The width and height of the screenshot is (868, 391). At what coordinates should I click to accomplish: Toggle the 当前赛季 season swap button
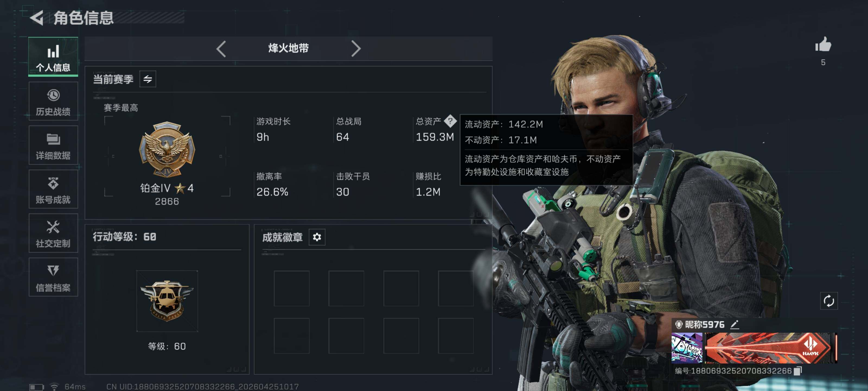(x=148, y=79)
